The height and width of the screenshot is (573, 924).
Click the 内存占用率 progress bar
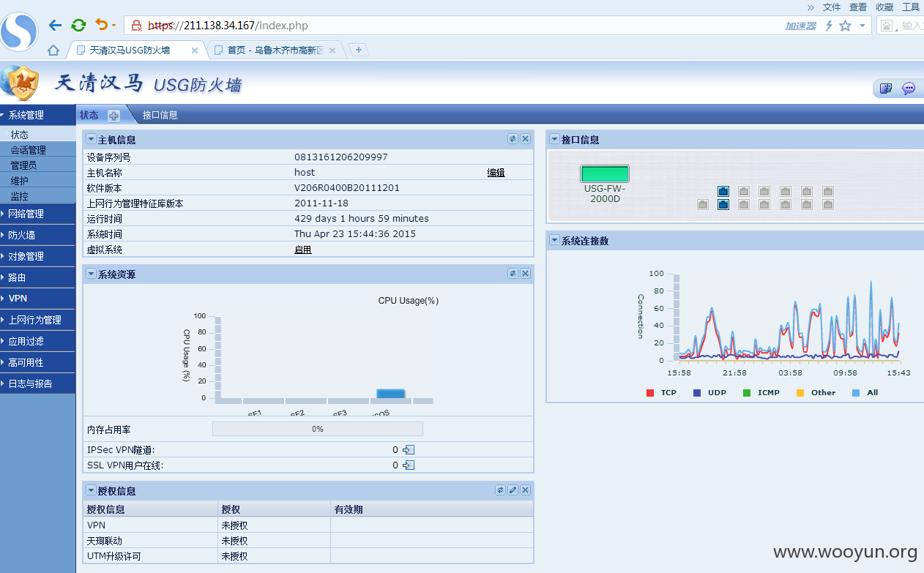coord(318,429)
